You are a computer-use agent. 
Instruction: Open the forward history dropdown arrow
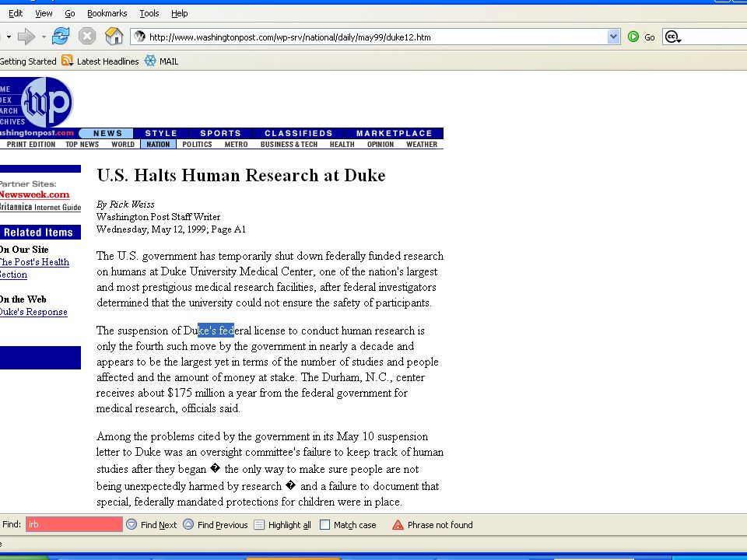tap(44, 37)
